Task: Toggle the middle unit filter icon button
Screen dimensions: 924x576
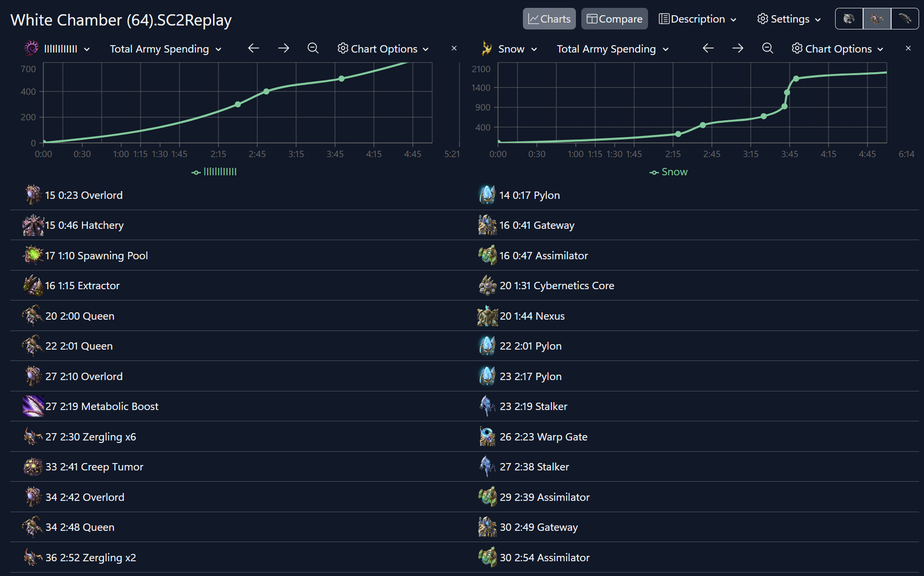Action: [876, 19]
